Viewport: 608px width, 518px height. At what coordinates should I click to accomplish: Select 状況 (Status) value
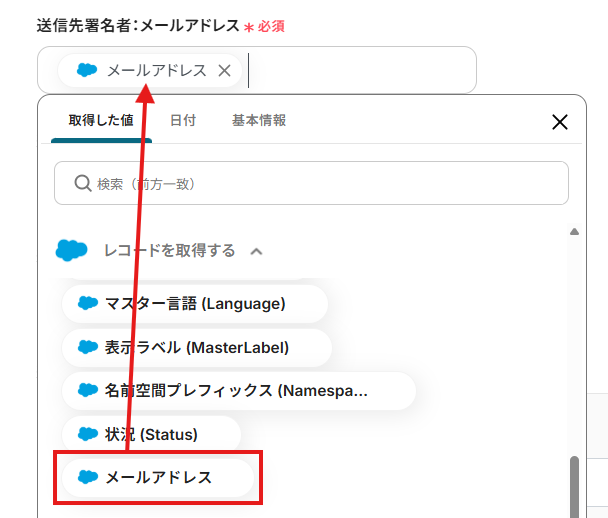click(x=151, y=435)
